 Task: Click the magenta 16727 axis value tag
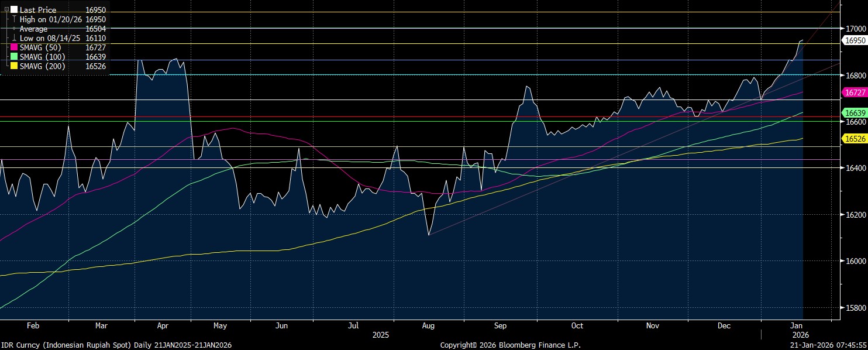pyautogui.click(x=853, y=92)
